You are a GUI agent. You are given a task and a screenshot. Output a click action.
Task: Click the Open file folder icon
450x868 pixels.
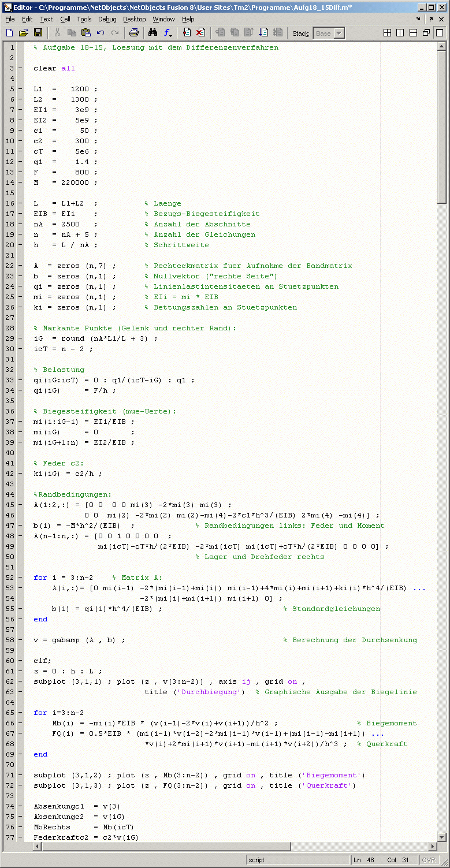tap(24, 33)
